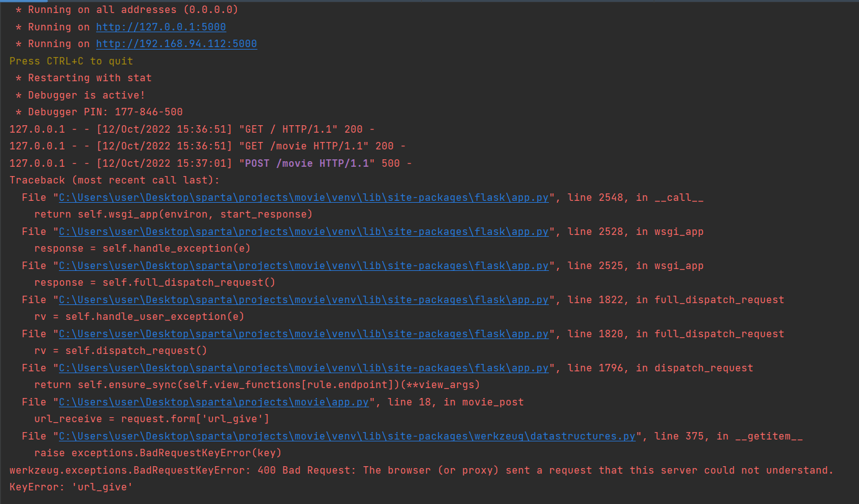Open flask app.py link for line 2548
The height and width of the screenshot is (504, 859).
pyautogui.click(x=304, y=197)
